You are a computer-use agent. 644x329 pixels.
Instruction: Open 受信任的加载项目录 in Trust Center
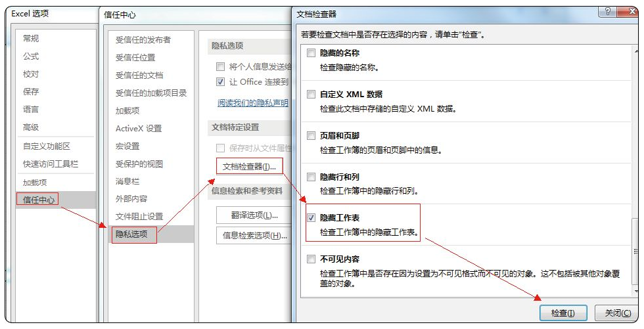[x=150, y=93]
